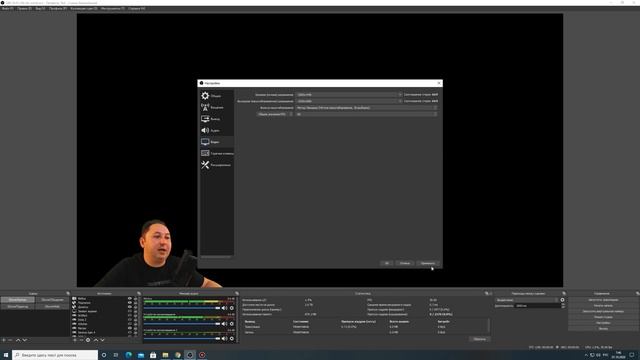Pop out the Scenes dock panel

point(68,293)
